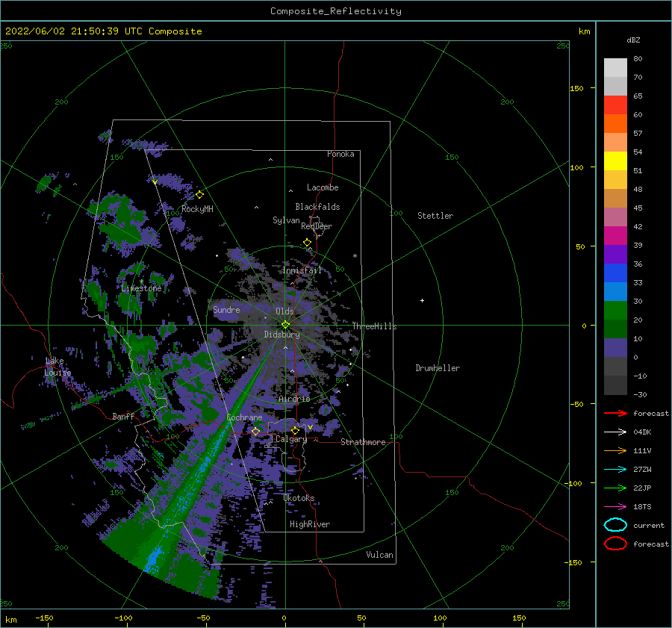Click the red forecast ellipse icon

(615, 544)
